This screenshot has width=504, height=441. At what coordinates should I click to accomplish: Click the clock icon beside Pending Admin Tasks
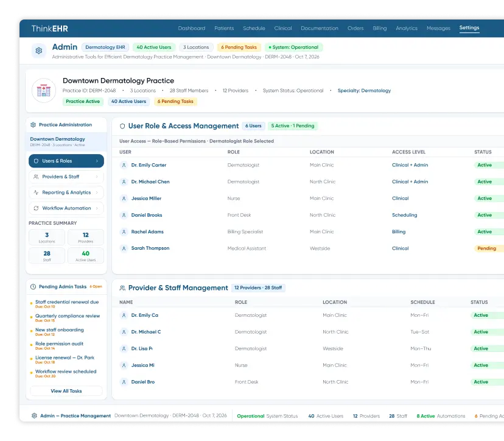coord(33,287)
